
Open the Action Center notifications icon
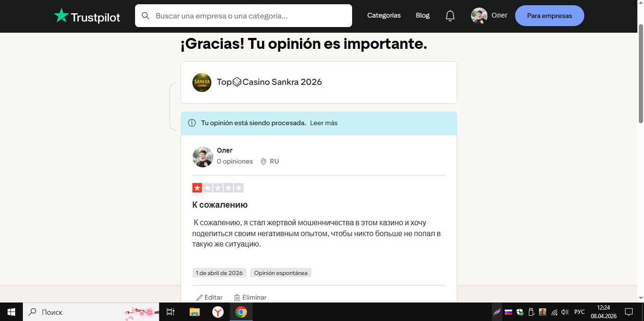(x=629, y=312)
